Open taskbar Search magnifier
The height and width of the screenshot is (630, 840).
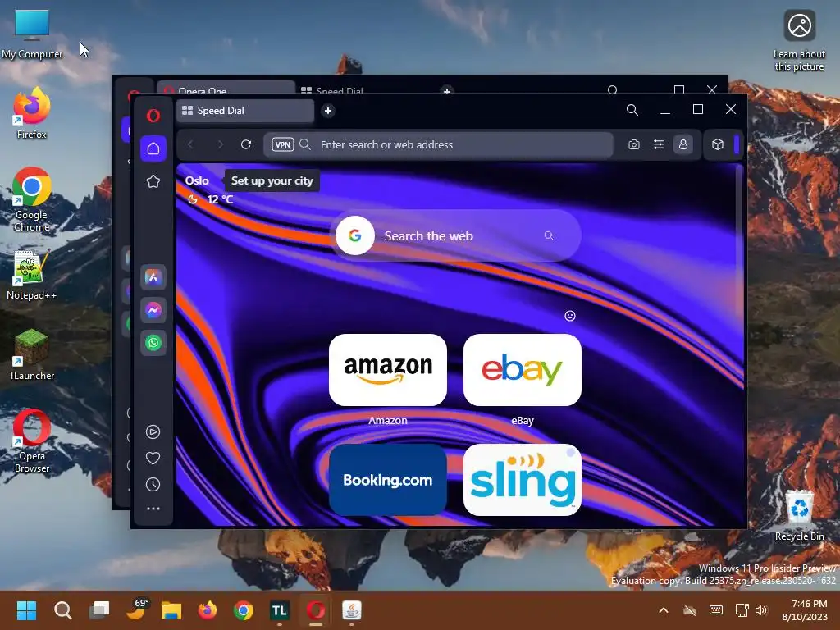(x=62, y=610)
